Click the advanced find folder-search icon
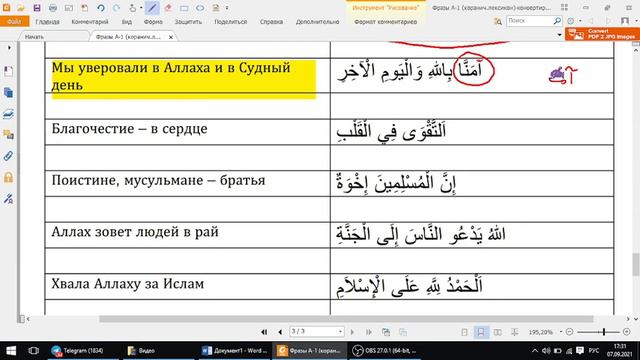The height and width of the screenshot is (360, 640). coord(498,21)
